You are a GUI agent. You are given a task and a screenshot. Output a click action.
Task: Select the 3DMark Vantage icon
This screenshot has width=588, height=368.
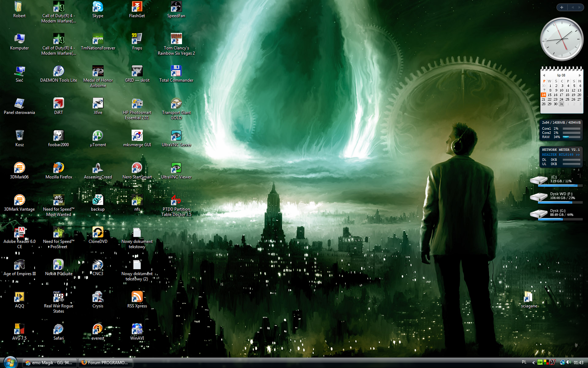pos(19,203)
